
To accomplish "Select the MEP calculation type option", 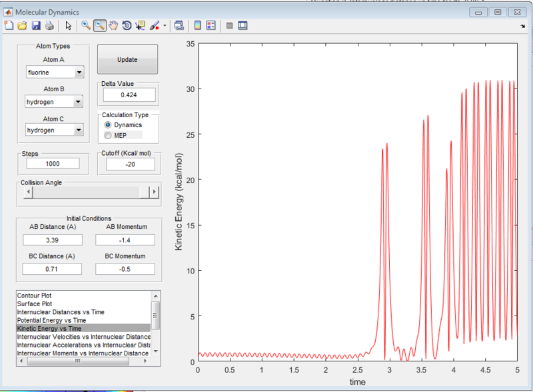I will point(108,135).
